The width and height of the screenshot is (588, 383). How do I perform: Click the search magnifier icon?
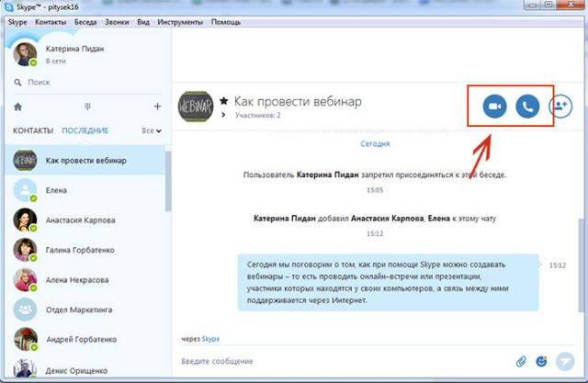pyautogui.click(x=17, y=82)
